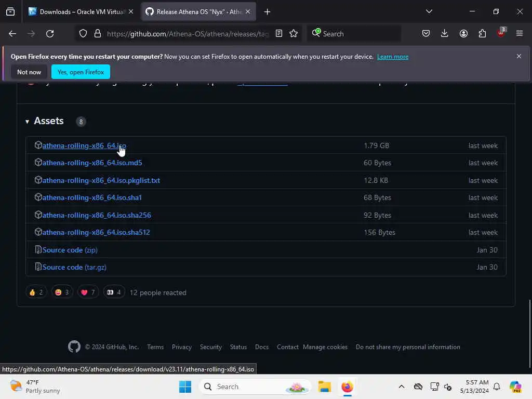The height and width of the screenshot is (399, 532).
Task: Open the Windows Start menu
Action: 185,387
